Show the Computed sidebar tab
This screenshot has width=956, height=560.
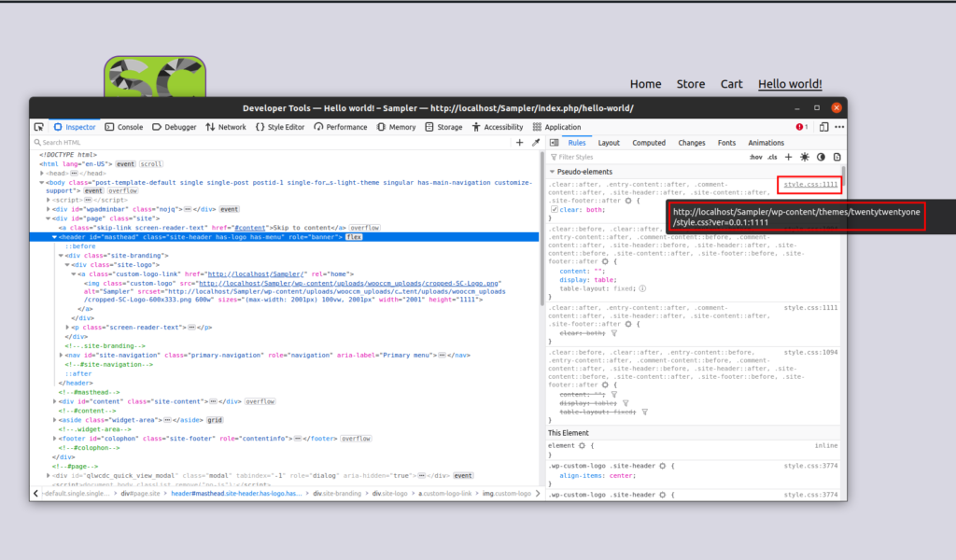point(649,143)
